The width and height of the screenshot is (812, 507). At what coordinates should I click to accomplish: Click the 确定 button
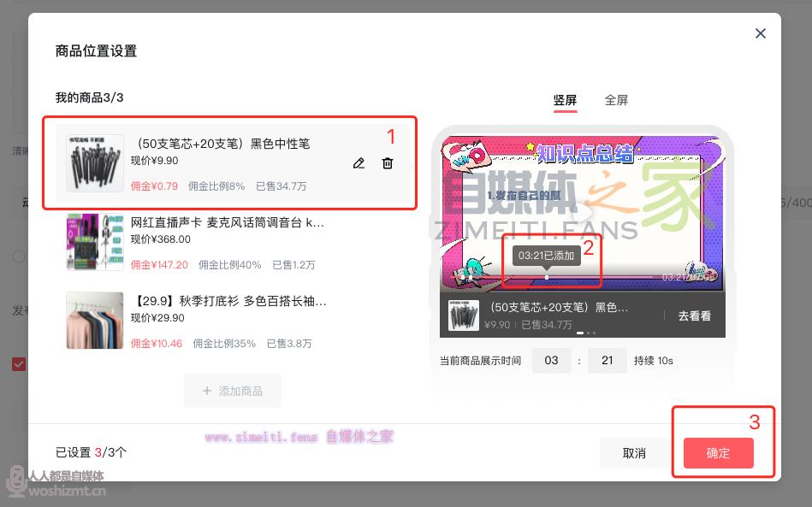pyautogui.click(x=718, y=453)
